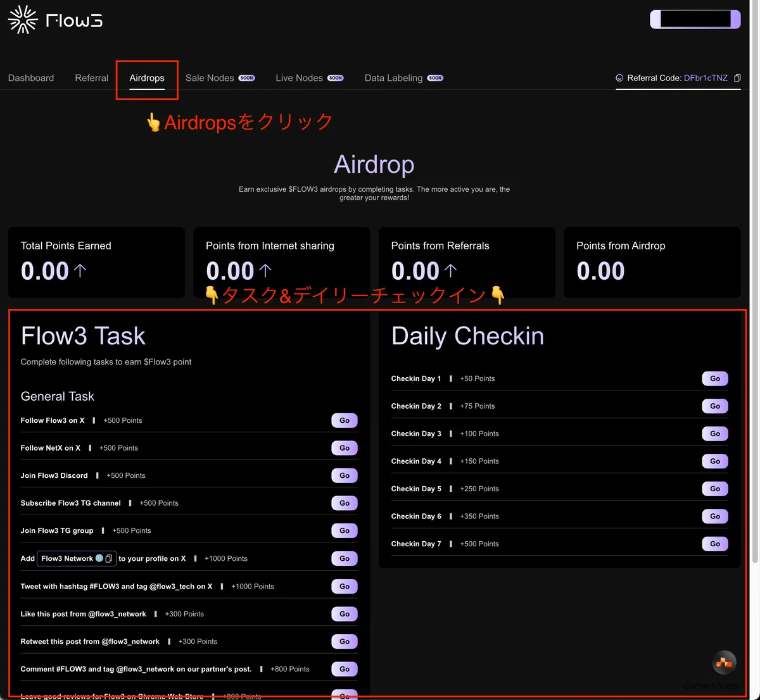Click the '+500 Points' value for Checkin Day 7

tap(479, 544)
